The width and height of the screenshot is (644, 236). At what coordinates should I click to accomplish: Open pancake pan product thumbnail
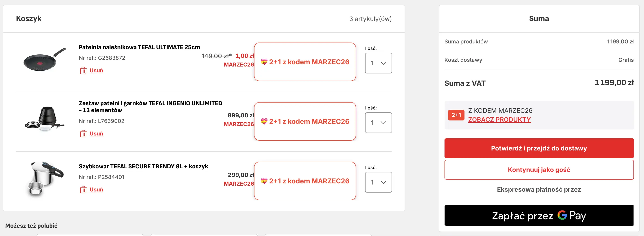(x=44, y=60)
